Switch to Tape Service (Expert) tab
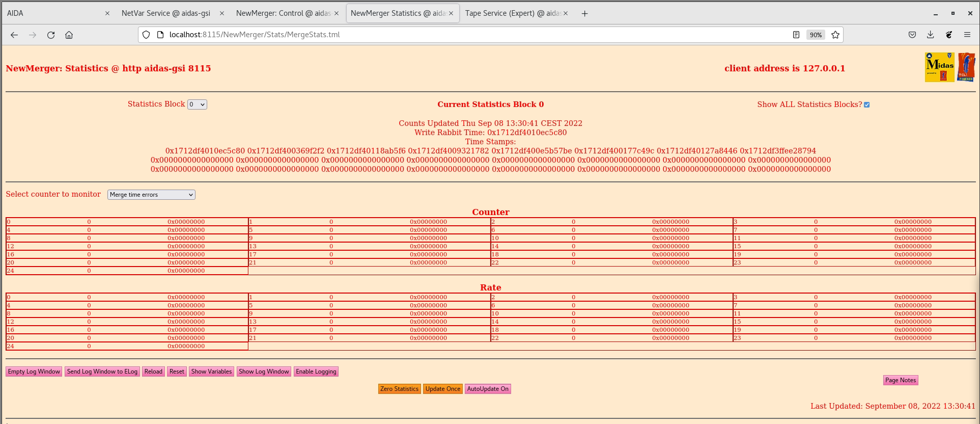This screenshot has width=980, height=424. coord(512,13)
